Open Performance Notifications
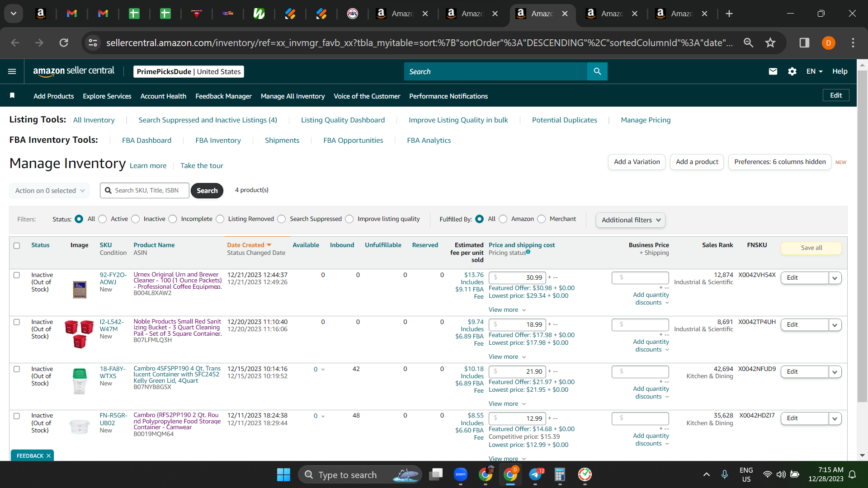868x488 pixels. [x=448, y=96]
